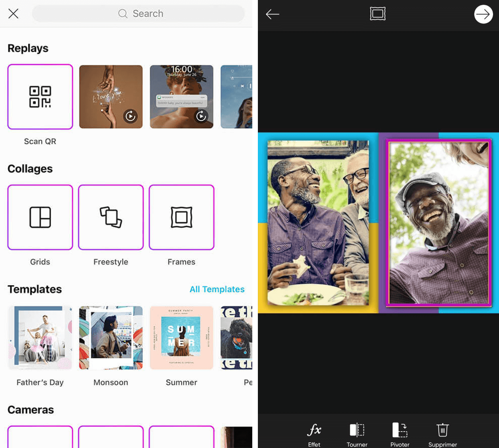The height and width of the screenshot is (448, 499).
Task: Pick the Monsoon template
Action: [110, 337]
